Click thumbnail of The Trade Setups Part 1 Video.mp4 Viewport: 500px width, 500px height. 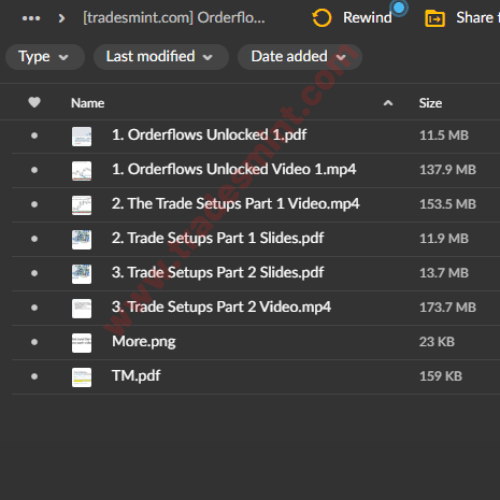click(x=82, y=205)
